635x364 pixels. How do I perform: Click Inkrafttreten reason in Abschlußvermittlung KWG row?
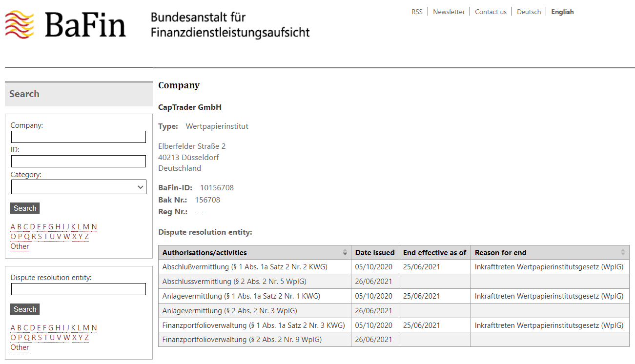(x=549, y=267)
